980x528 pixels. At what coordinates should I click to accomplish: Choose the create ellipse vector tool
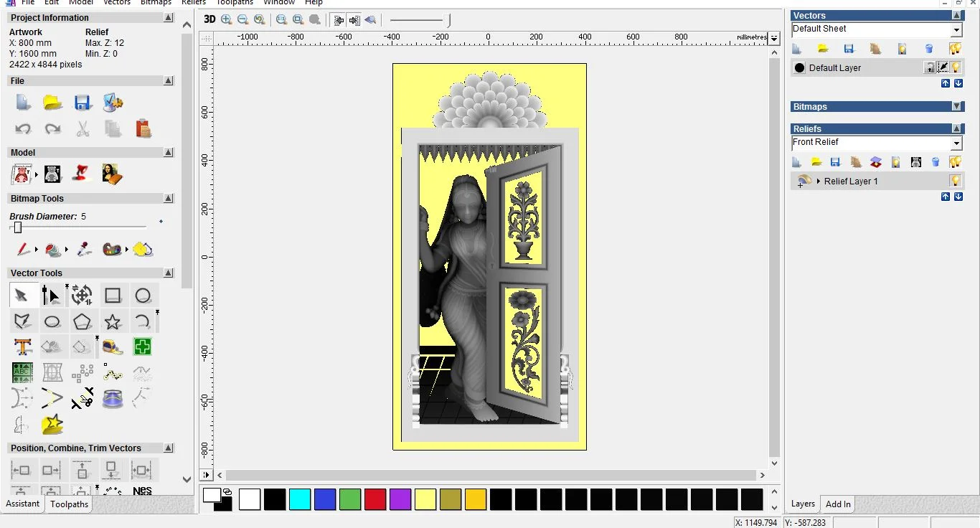point(52,321)
